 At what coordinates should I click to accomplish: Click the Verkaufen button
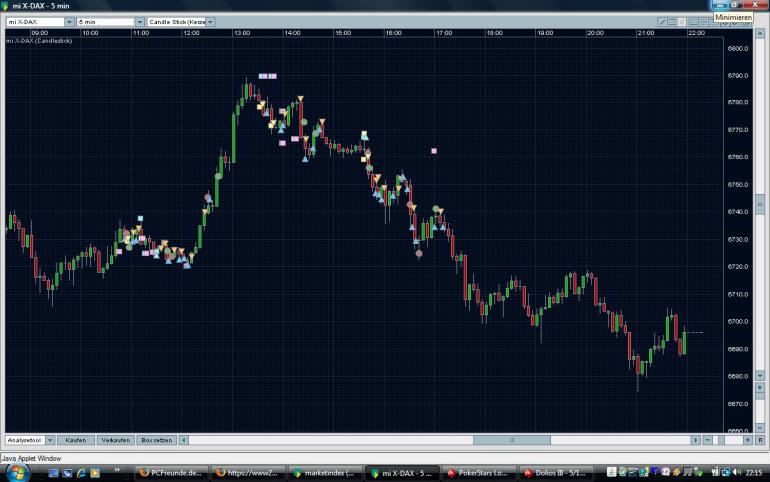click(115, 440)
